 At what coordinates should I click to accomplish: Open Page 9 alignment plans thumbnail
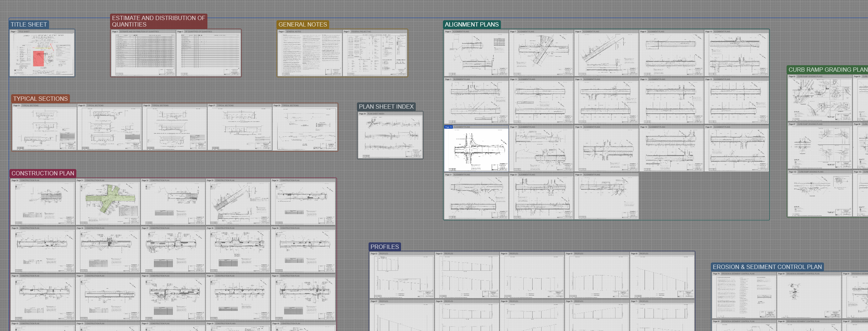click(671, 53)
